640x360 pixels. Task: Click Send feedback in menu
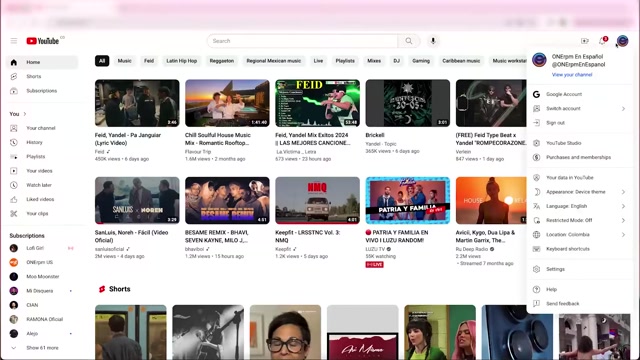click(x=580, y=304)
